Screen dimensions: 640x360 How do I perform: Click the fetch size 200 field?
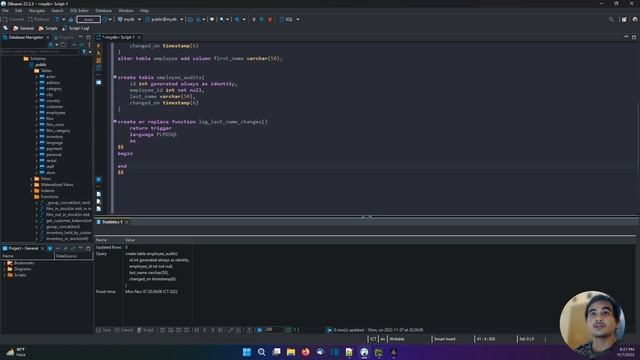273,330
